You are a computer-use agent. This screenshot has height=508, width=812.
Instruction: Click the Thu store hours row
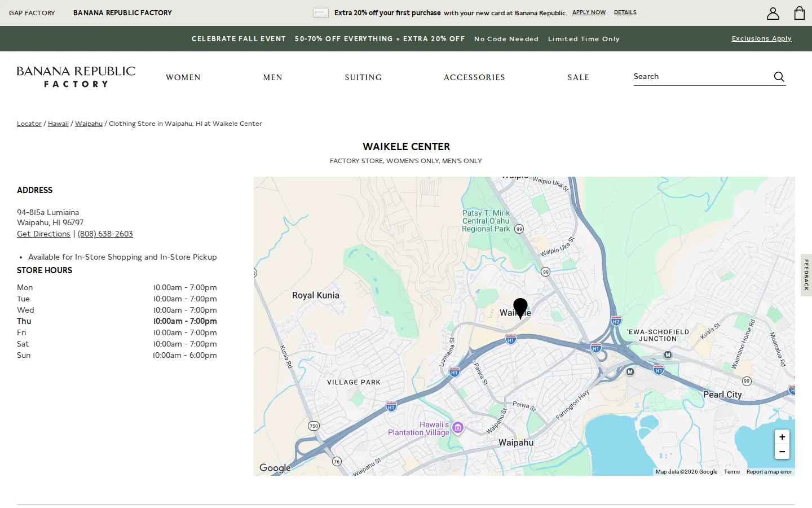click(117, 321)
